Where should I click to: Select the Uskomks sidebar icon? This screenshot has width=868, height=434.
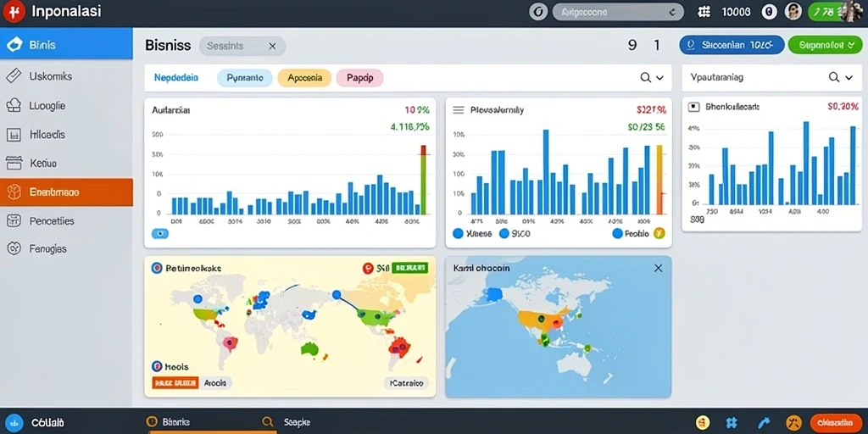coord(14,76)
